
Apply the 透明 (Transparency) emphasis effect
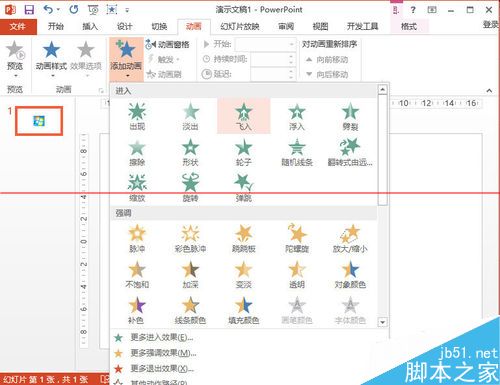point(297,274)
